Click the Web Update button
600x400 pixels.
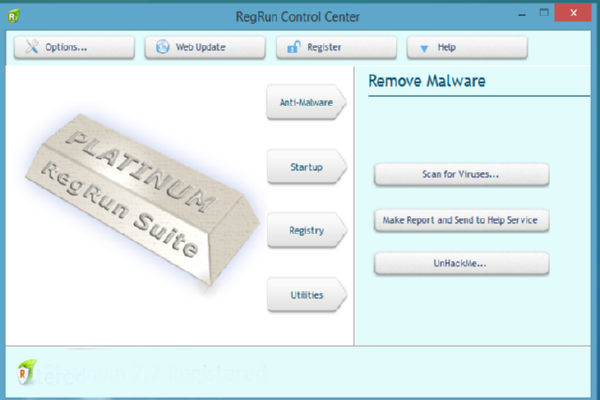[x=205, y=47]
